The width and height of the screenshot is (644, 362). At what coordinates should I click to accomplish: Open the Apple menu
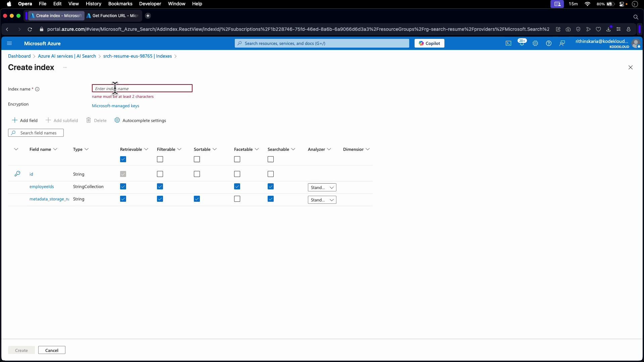9,4
